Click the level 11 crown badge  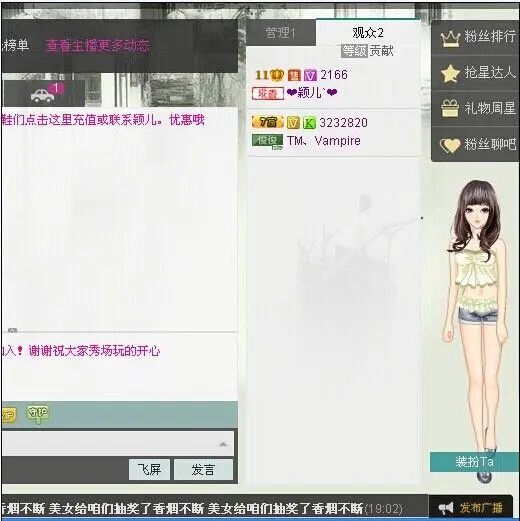pyautogui.click(x=269, y=75)
